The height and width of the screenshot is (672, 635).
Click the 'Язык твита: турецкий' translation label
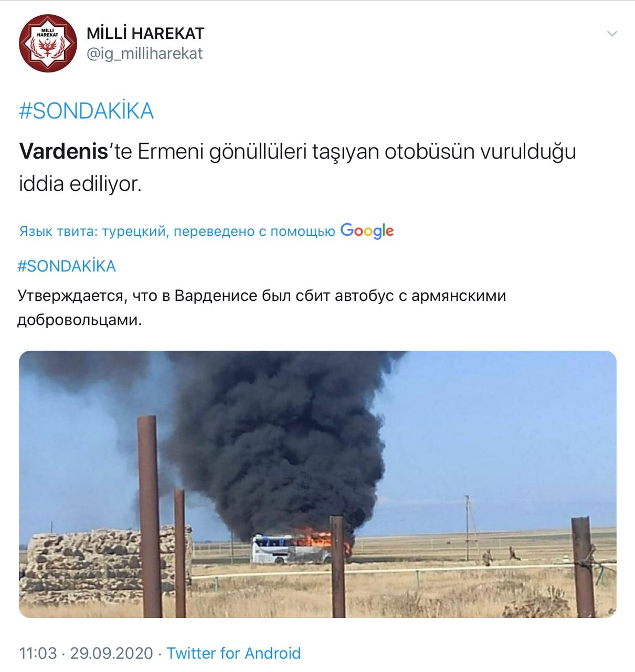tap(92, 232)
